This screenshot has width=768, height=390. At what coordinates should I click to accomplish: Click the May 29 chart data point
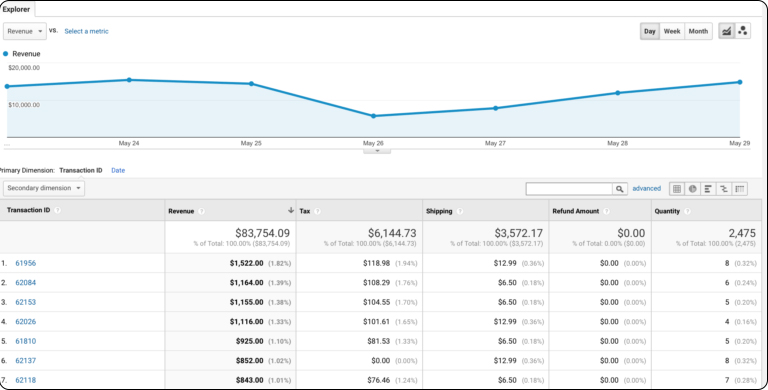click(x=740, y=82)
